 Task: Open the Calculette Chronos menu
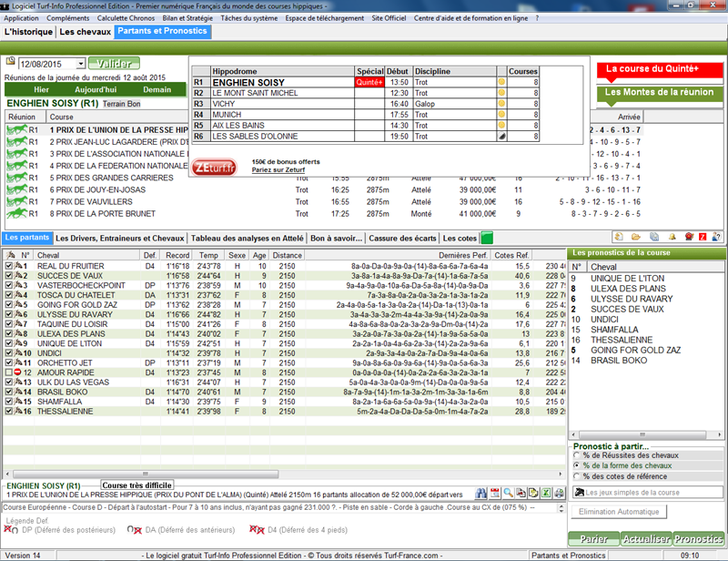tap(126, 18)
